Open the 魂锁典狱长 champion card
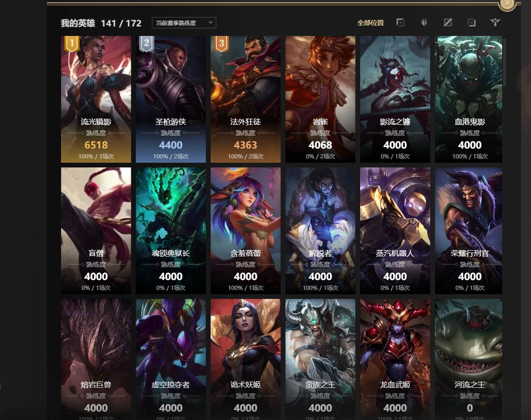531x420 pixels. (x=171, y=230)
